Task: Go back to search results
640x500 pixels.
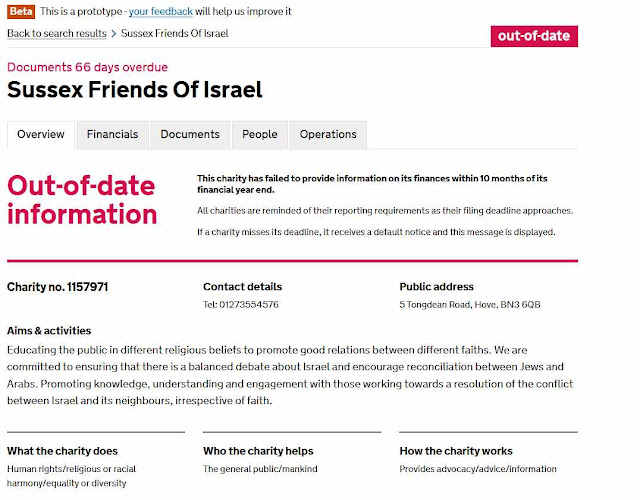Action: click(x=57, y=33)
